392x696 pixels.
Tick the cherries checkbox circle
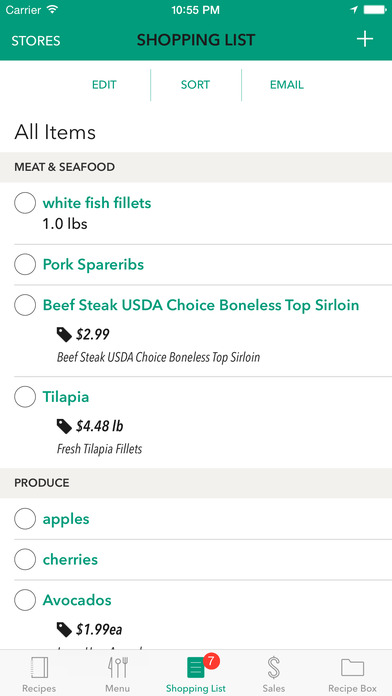pos(25,560)
